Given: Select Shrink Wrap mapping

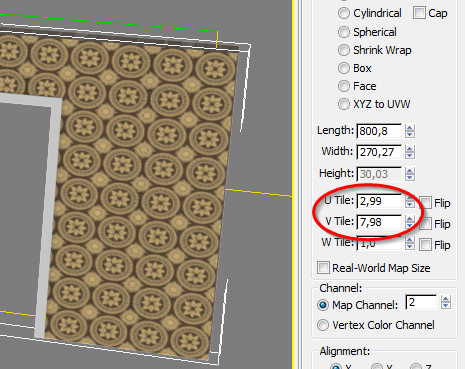Looking at the screenshot, I should point(344,50).
